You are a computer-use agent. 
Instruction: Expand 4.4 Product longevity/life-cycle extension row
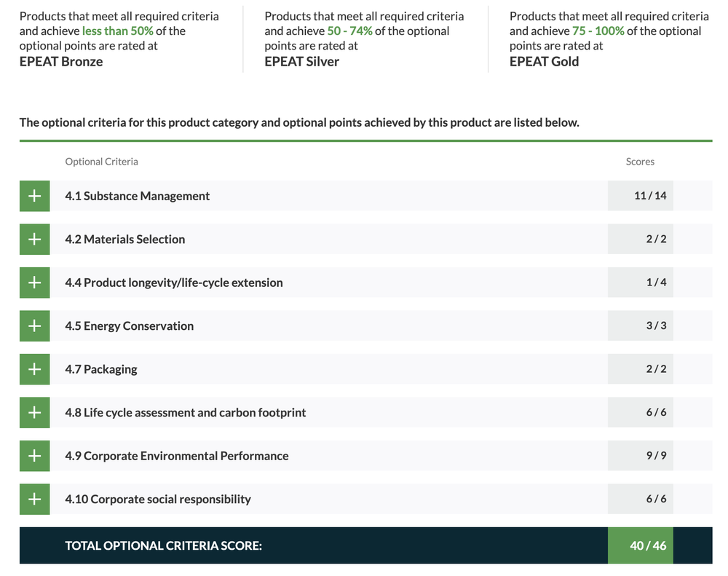click(x=34, y=283)
